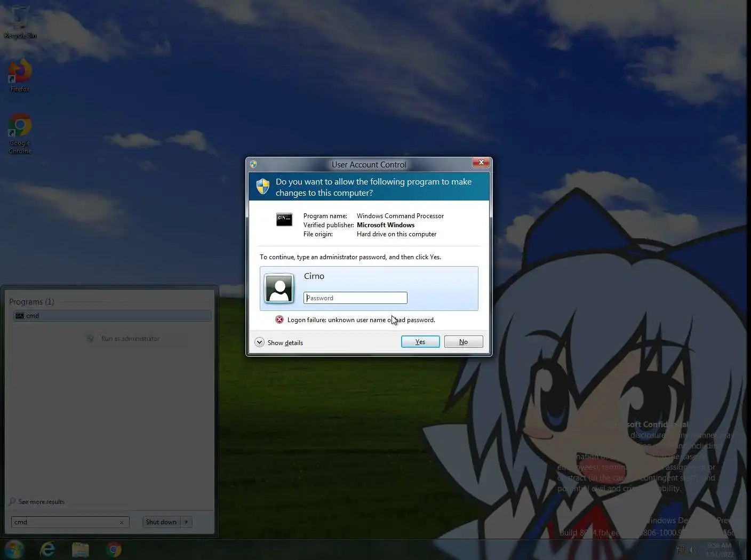Click See more results link
The image size is (751, 560).
point(37,502)
